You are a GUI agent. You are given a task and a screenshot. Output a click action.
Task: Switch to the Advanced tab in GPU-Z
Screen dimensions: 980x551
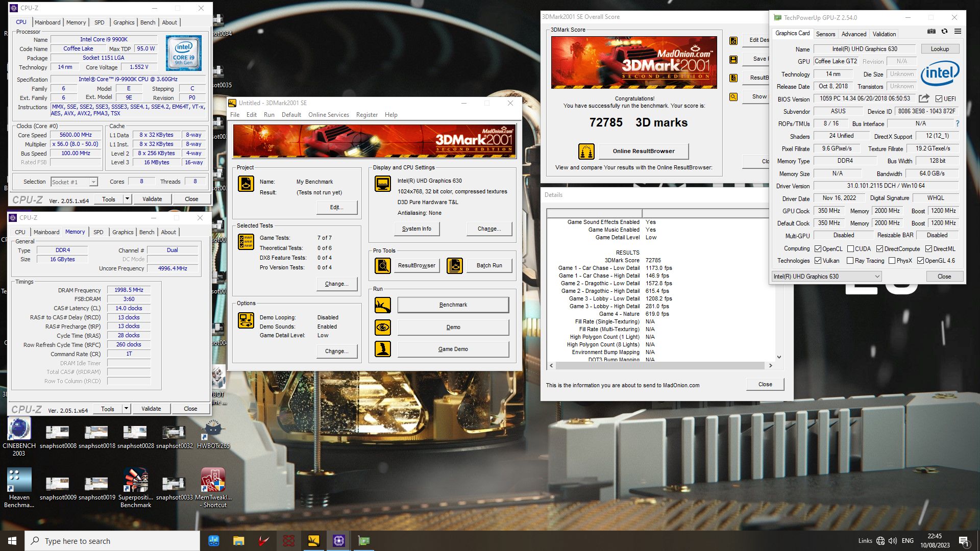854,34
